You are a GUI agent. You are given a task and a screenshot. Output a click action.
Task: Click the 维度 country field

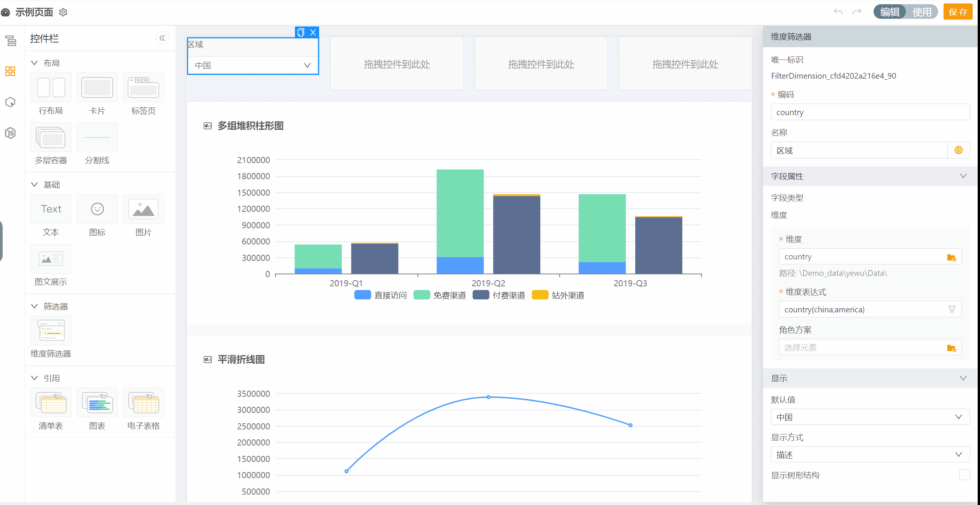870,256
